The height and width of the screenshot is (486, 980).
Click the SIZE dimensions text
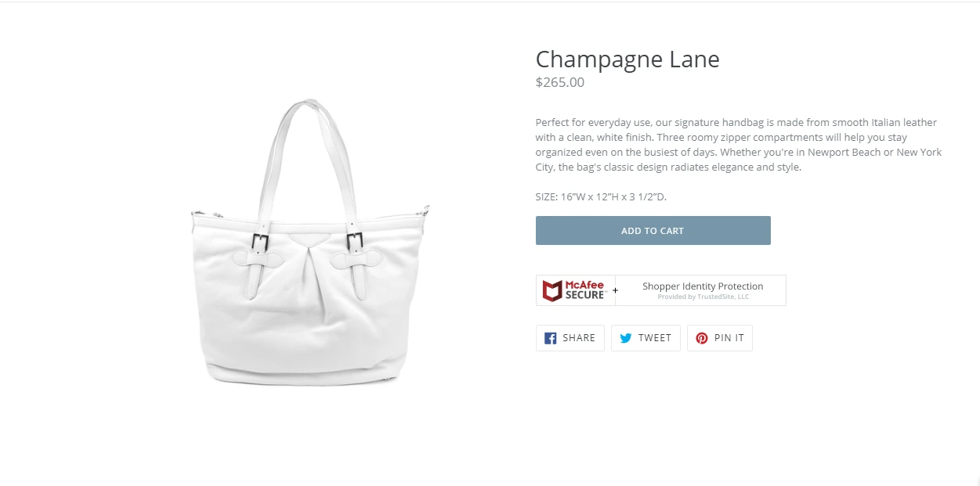pyautogui.click(x=600, y=196)
